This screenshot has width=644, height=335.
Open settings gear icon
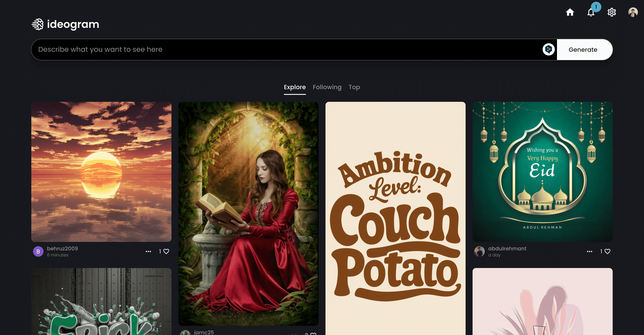[612, 12]
